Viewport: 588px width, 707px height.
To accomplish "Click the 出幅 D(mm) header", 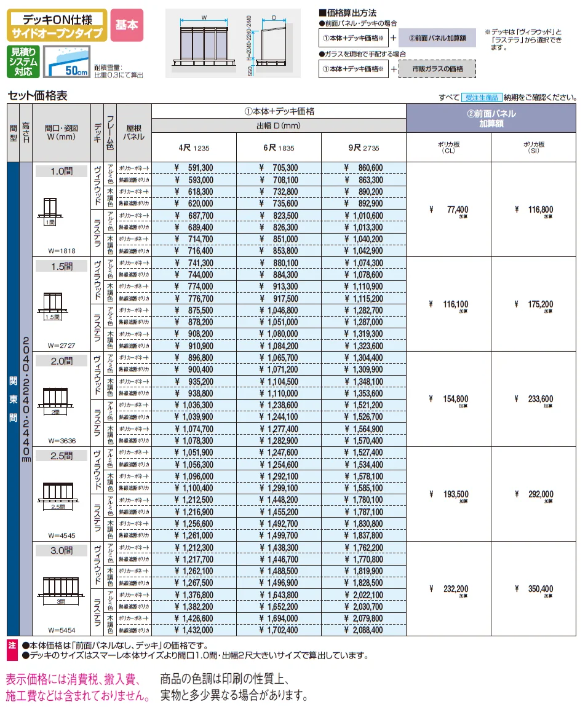I will click(279, 126).
